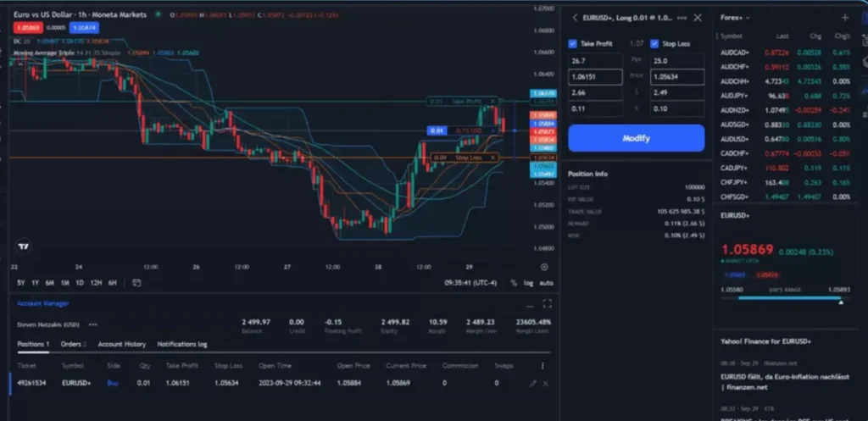Click the Take Profit percent field 0.11
Screen dimensions: 868x421
pyautogui.click(x=595, y=109)
